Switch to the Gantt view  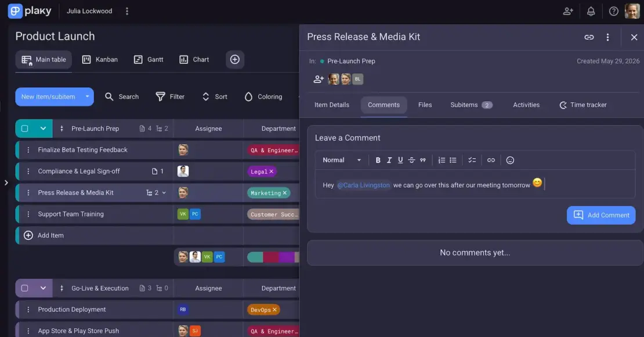[149, 60]
